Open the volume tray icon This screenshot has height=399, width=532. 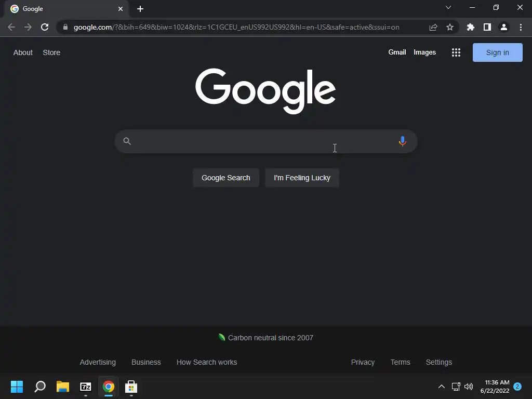tap(469, 387)
